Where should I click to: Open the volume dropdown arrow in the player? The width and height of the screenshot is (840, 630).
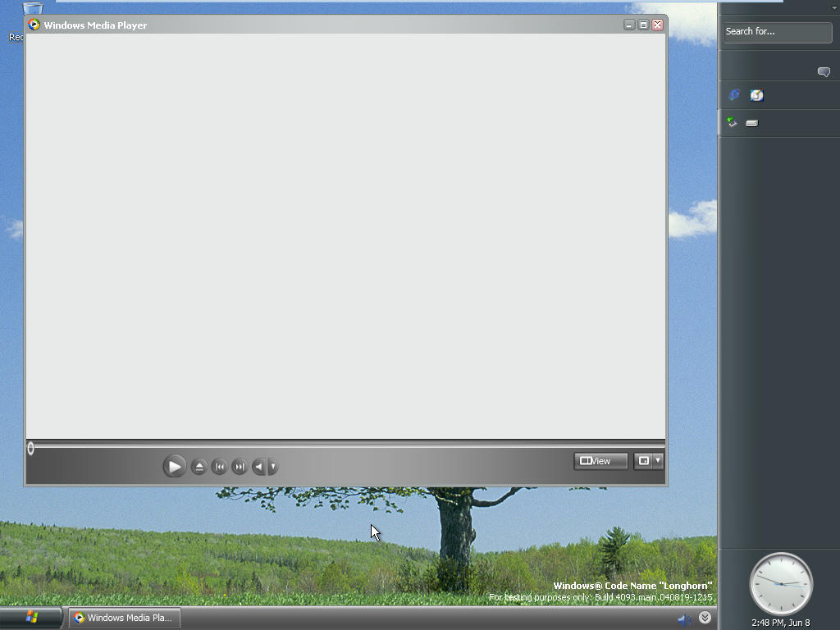[272, 467]
